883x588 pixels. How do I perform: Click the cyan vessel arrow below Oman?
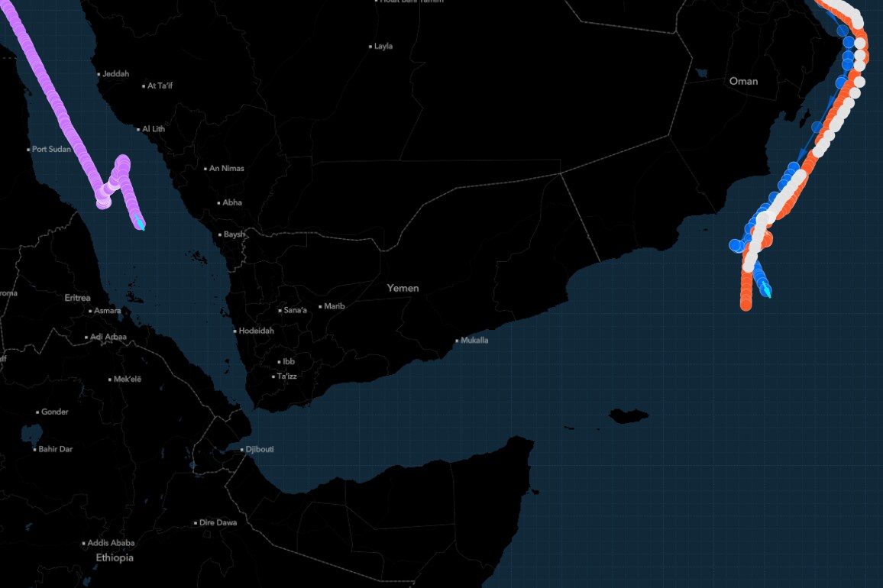tap(765, 290)
